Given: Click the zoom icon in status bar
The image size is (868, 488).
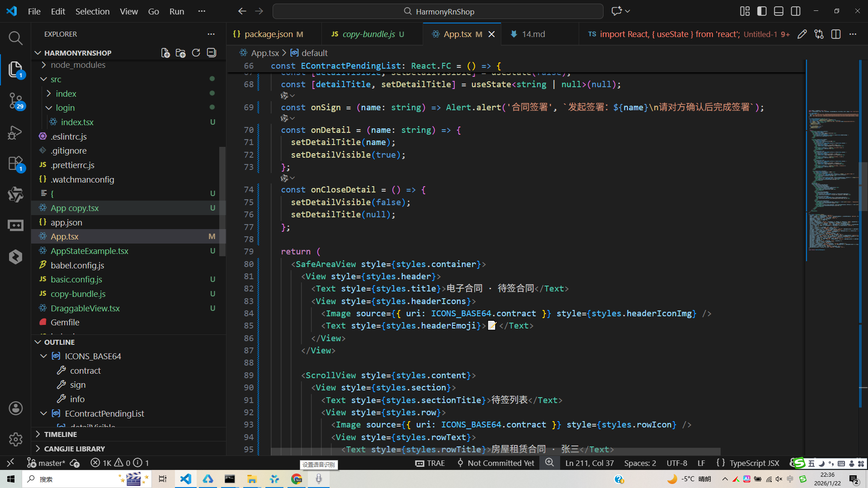Looking at the screenshot, I should coord(549,463).
